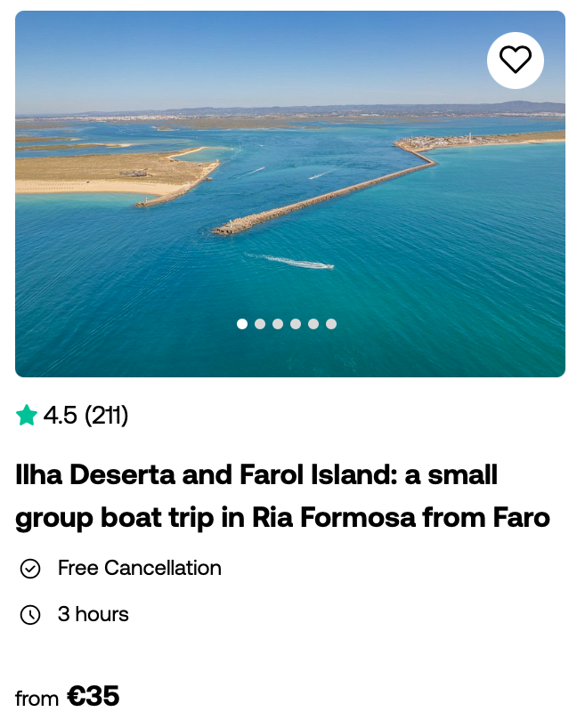Click the 3 hours duration text
The image size is (577, 728).
click(93, 614)
